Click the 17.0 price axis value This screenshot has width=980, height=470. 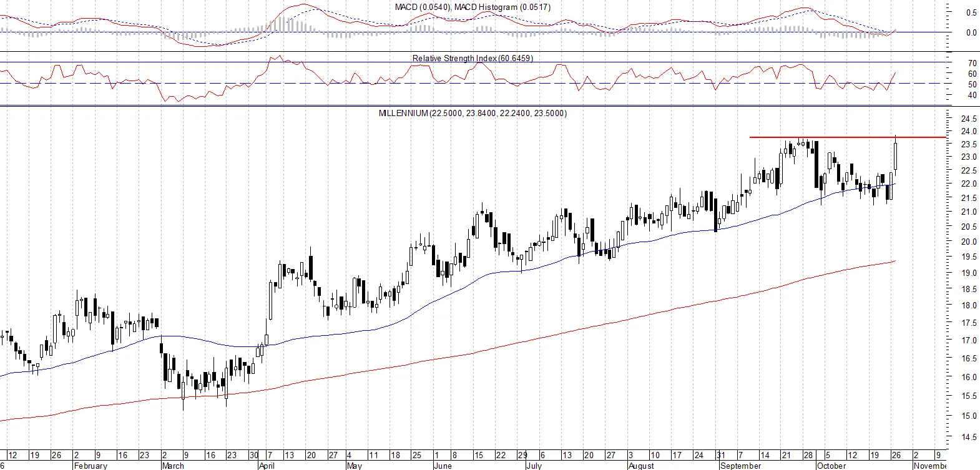[969, 340]
